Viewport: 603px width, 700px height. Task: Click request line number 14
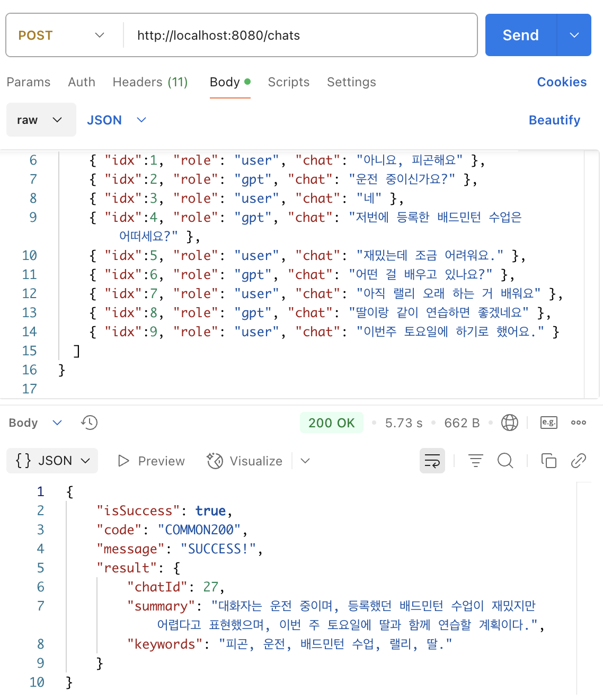click(30, 332)
